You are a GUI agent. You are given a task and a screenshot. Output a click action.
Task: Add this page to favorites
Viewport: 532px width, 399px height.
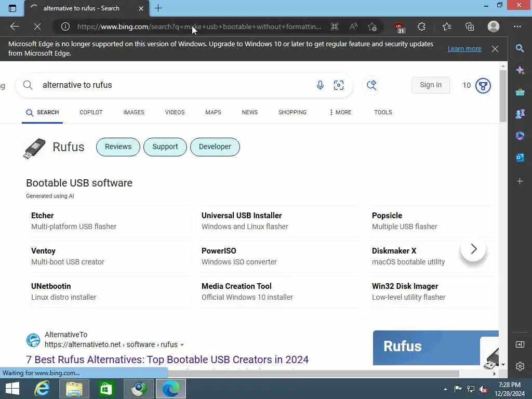coord(372,26)
